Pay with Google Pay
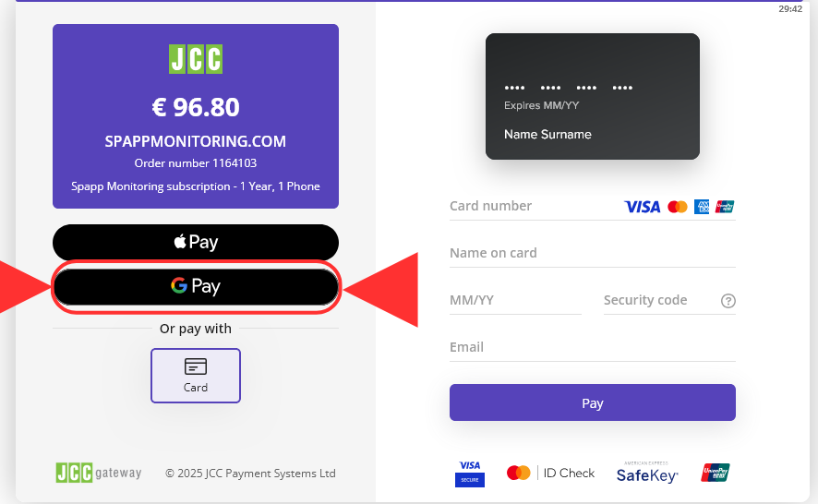This screenshot has width=818, height=504. coord(196,287)
